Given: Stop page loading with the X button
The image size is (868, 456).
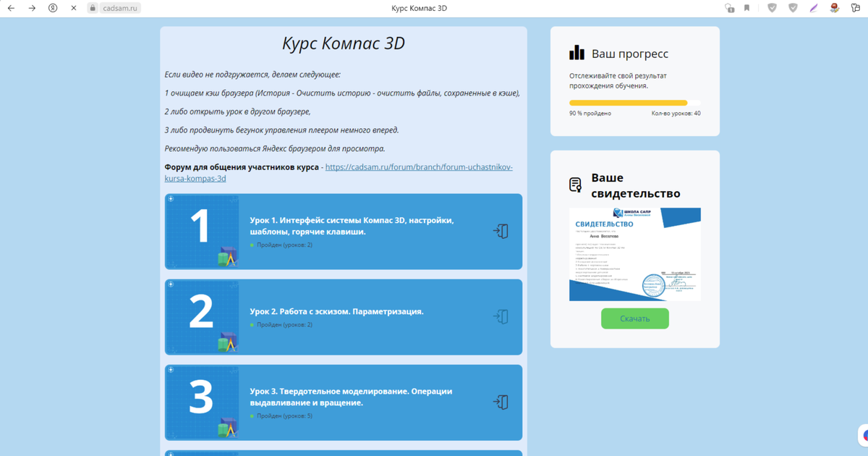Looking at the screenshot, I should [x=74, y=8].
